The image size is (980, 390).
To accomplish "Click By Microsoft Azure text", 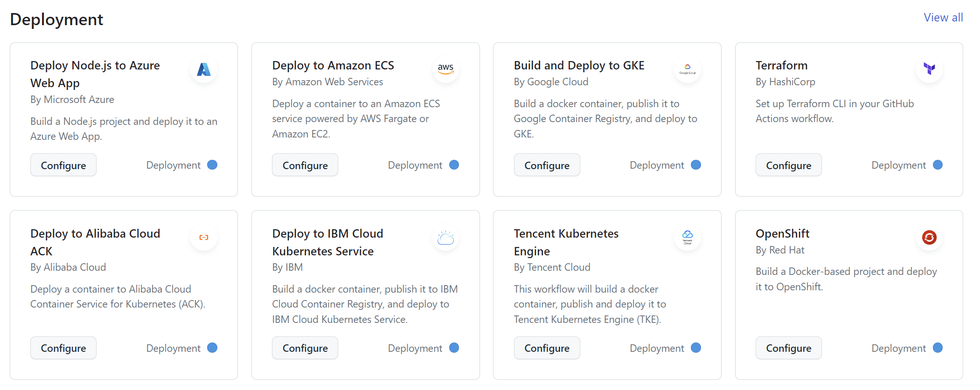I will [x=72, y=100].
